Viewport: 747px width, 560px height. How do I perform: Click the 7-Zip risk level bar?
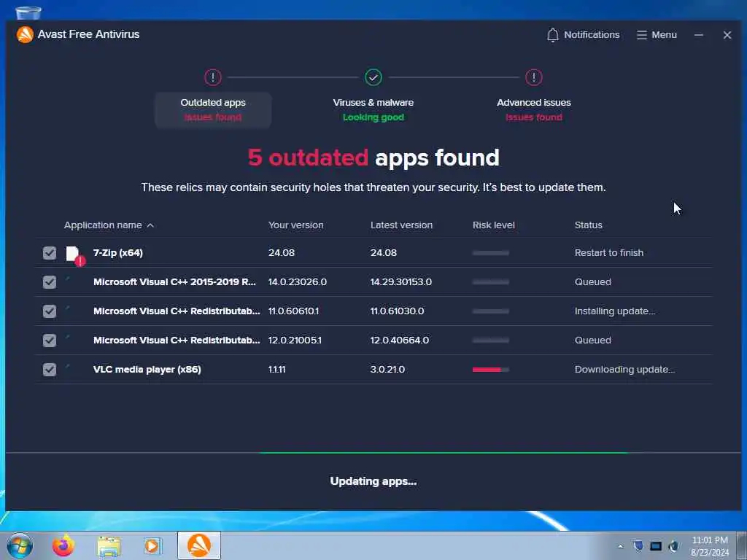(491, 253)
